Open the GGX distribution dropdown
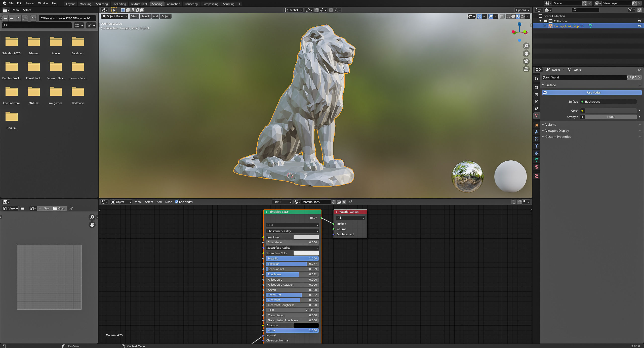 [292, 225]
